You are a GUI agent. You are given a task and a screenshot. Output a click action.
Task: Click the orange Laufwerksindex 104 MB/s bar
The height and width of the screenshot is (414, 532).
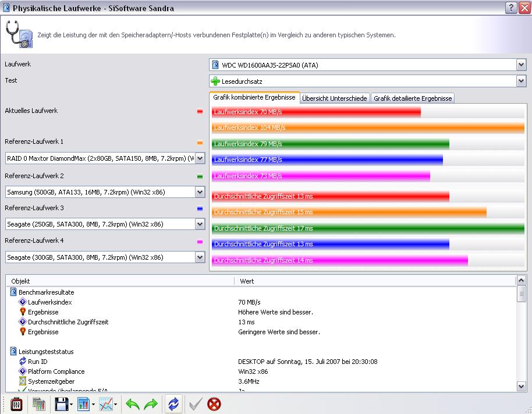point(368,128)
